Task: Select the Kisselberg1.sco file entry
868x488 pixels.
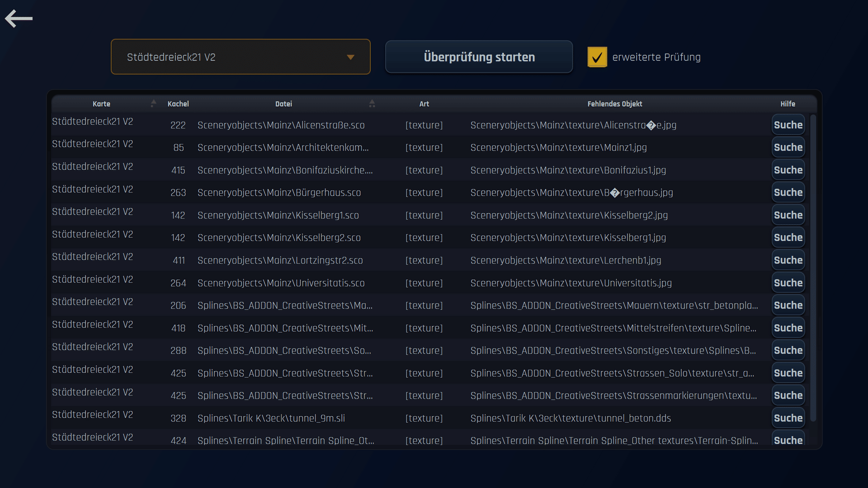Action: 278,215
